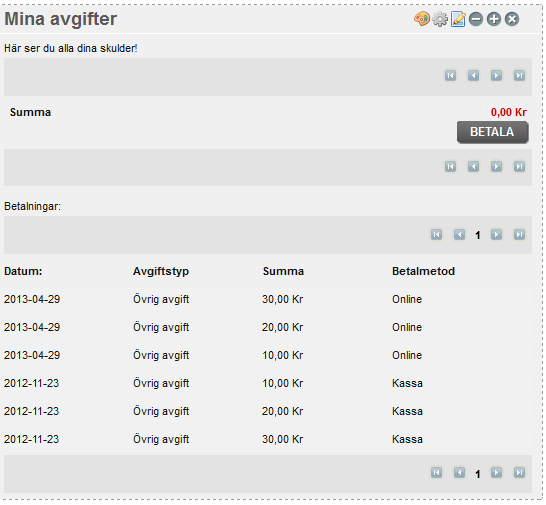Go to next page in top debts pager
This screenshot has width=546, height=505.
496,76
